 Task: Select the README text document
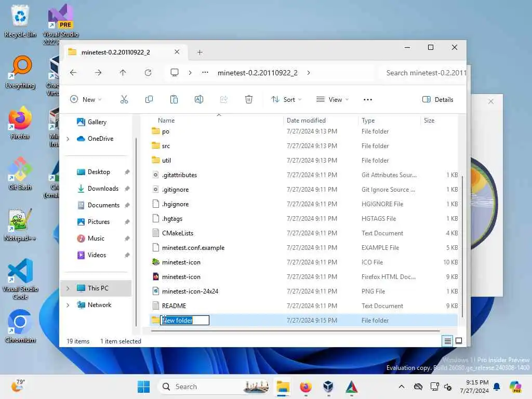pyautogui.click(x=304, y=305)
